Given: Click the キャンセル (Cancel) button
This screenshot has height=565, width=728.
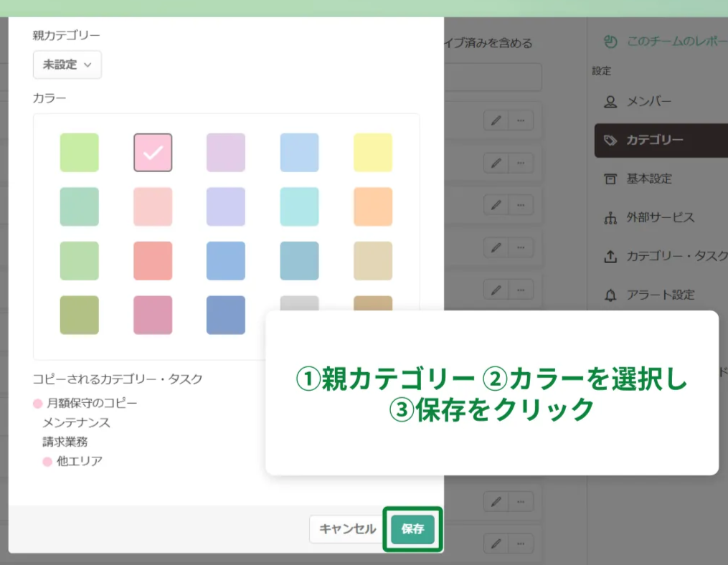Looking at the screenshot, I should click(347, 529).
